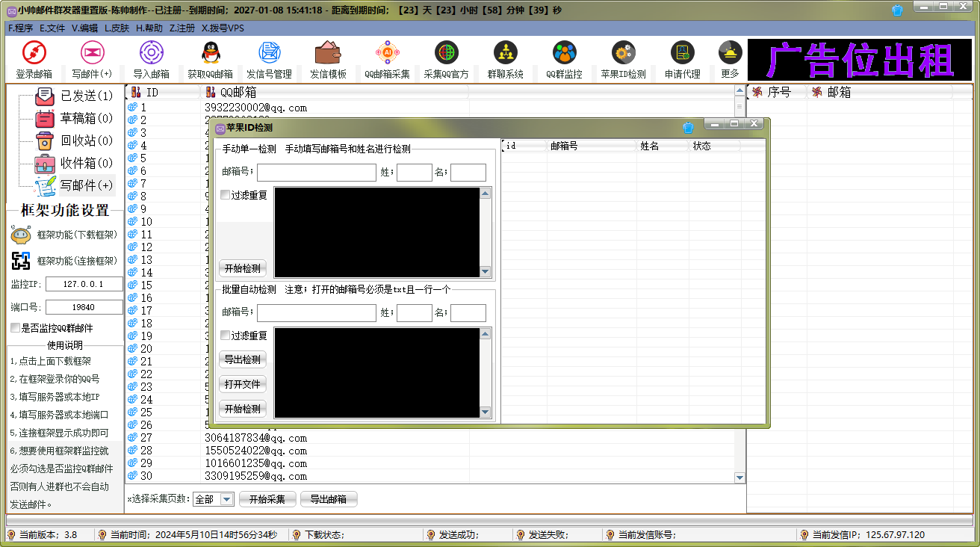
Task: Open the 收件箱(0) folder
Action: pos(75,163)
